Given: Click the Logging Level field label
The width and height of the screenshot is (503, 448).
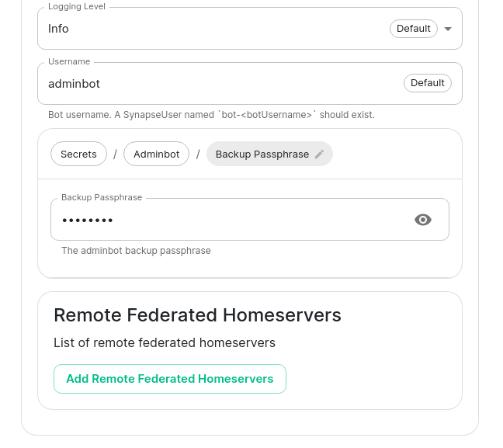Looking at the screenshot, I should 77,7.
